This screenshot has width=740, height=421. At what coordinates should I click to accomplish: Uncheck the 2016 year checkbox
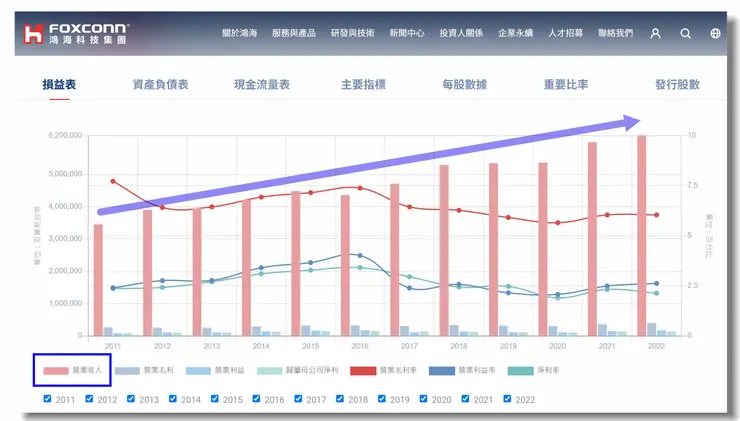[256, 399]
